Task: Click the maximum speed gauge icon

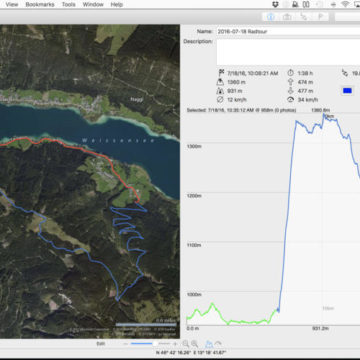Action: [290, 100]
